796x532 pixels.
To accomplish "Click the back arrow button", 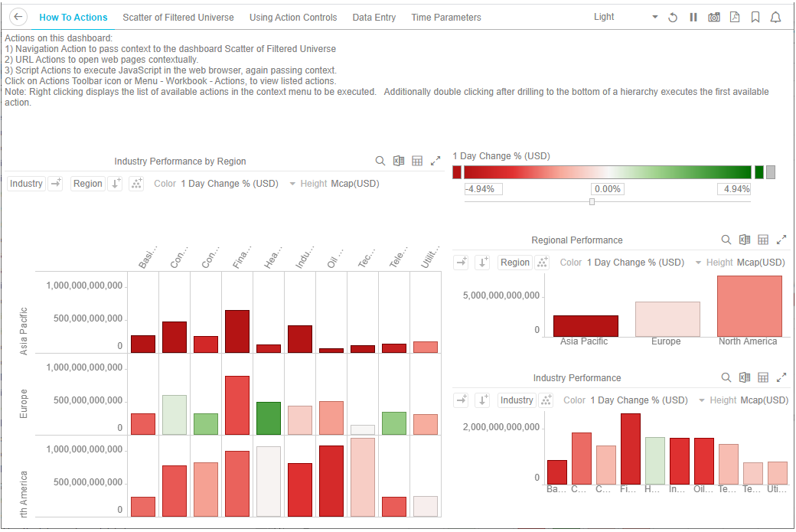I will coord(18,17).
